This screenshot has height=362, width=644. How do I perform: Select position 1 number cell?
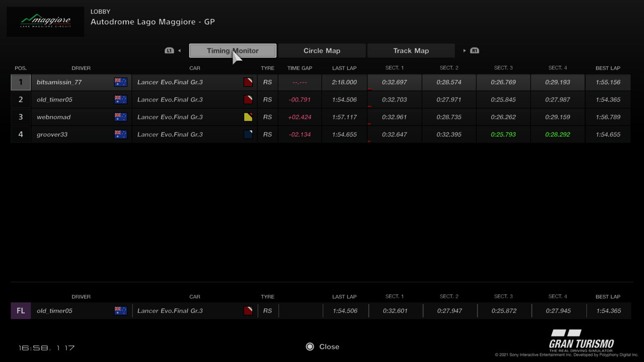click(21, 82)
